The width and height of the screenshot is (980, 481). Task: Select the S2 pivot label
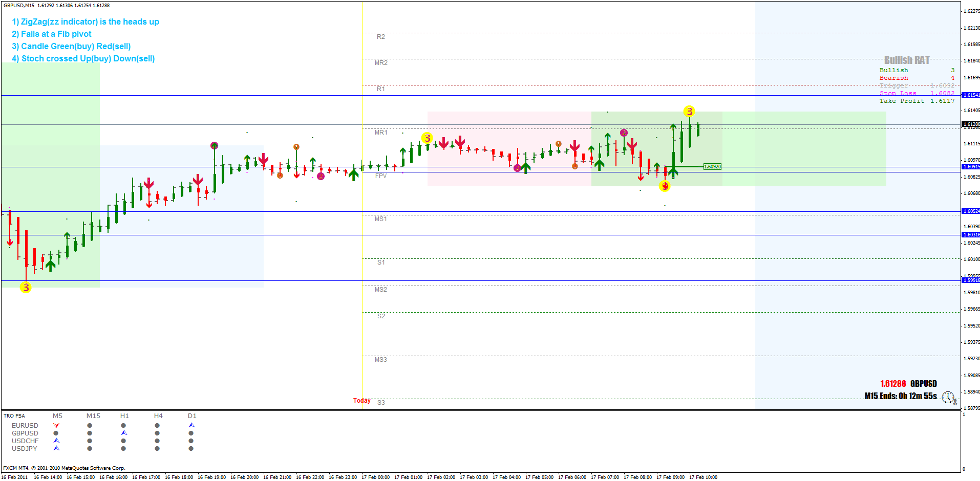coord(381,316)
